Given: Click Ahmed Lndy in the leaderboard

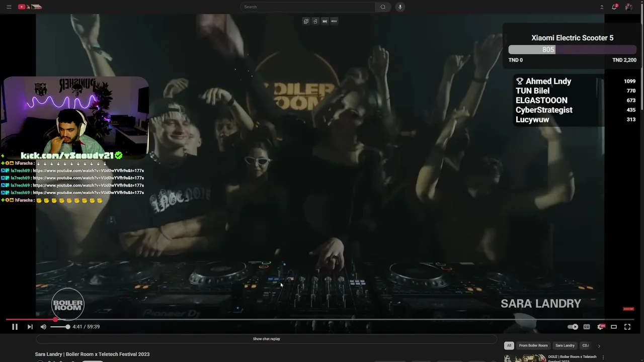Looking at the screenshot, I should point(548,81).
